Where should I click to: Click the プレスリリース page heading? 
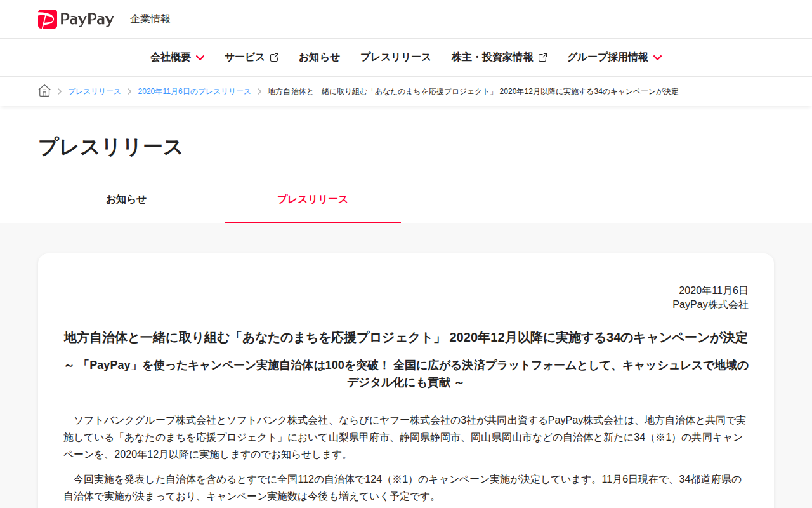click(x=110, y=147)
